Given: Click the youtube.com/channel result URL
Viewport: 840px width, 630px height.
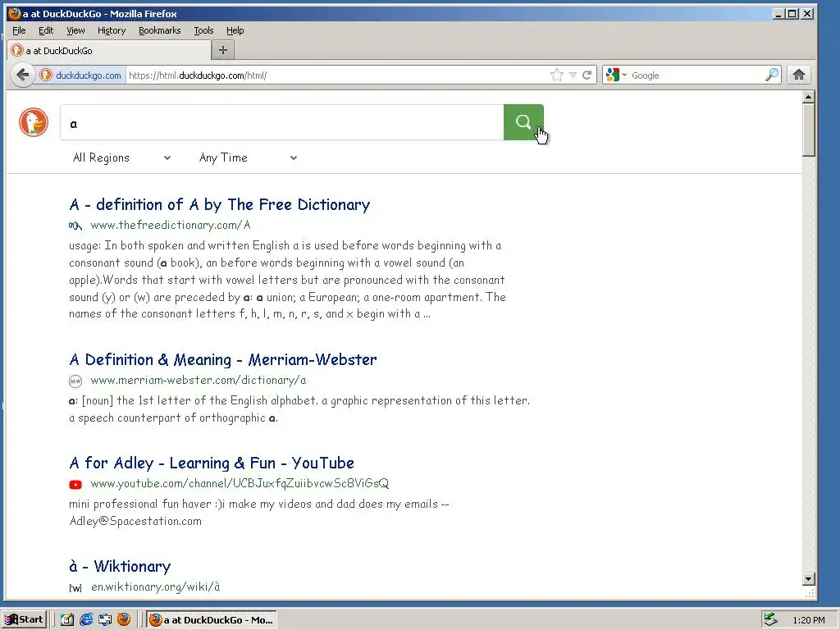Looking at the screenshot, I should click(x=240, y=484).
